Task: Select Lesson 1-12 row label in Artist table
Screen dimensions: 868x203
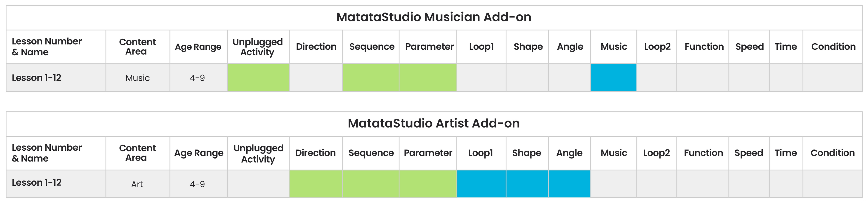Action: coord(37,183)
